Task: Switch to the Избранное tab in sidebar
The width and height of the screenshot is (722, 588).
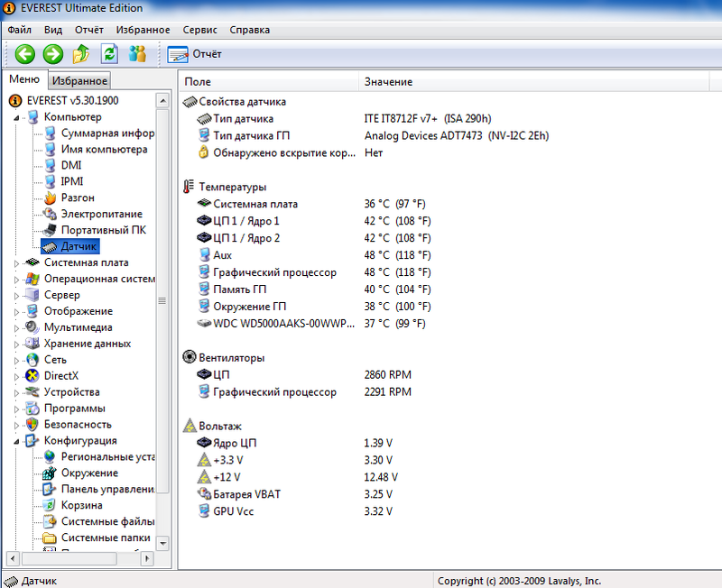Action: pos(79,80)
